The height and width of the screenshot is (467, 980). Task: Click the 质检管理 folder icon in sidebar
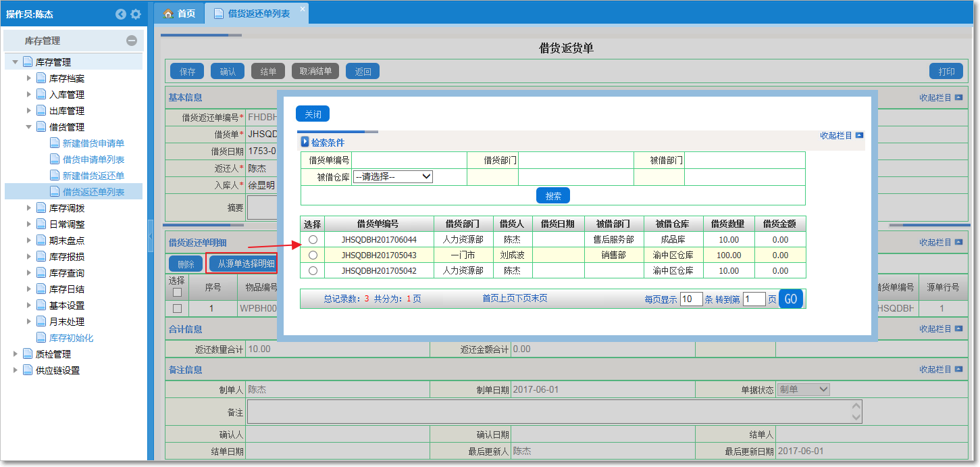pos(28,354)
